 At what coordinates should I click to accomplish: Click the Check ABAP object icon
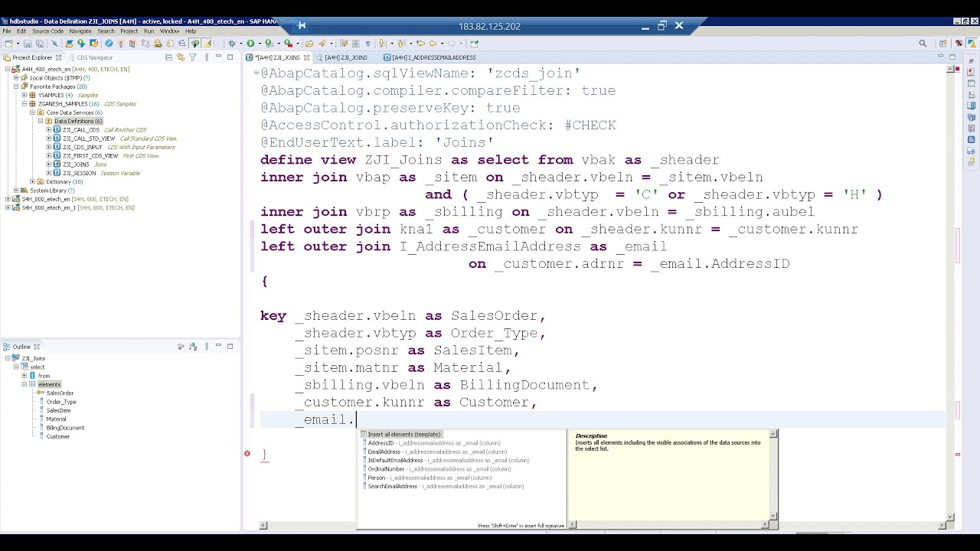click(x=109, y=44)
